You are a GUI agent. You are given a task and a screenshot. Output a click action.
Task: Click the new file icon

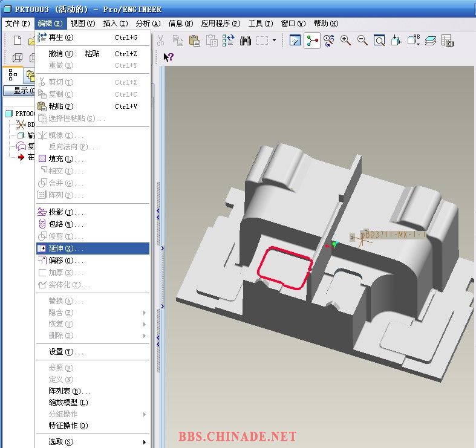[18, 40]
